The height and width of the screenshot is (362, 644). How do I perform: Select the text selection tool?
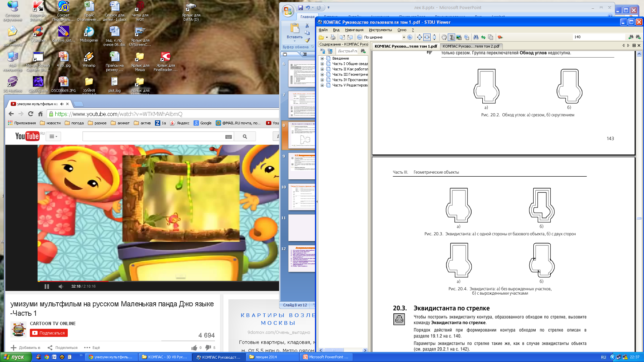451,37
